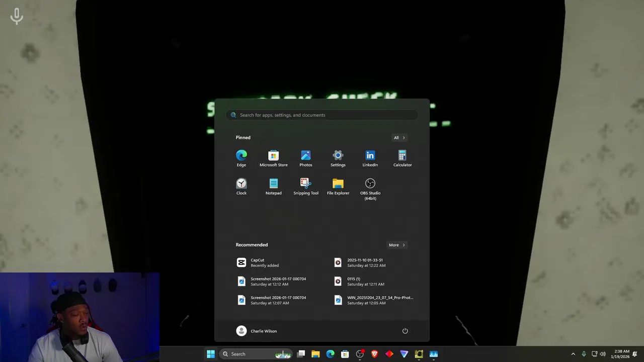
Task: Show all apps with All button
Action: click(x=399, y=138)
